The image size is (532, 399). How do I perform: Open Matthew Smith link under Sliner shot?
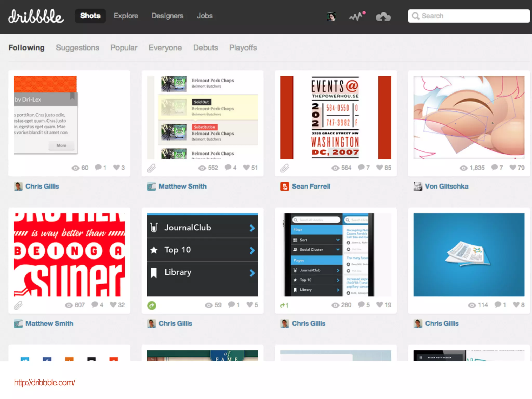(x=49, y=324)
